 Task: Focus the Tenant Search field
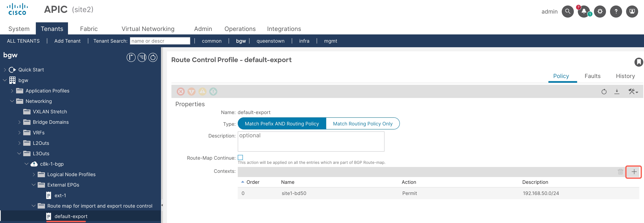160,41
